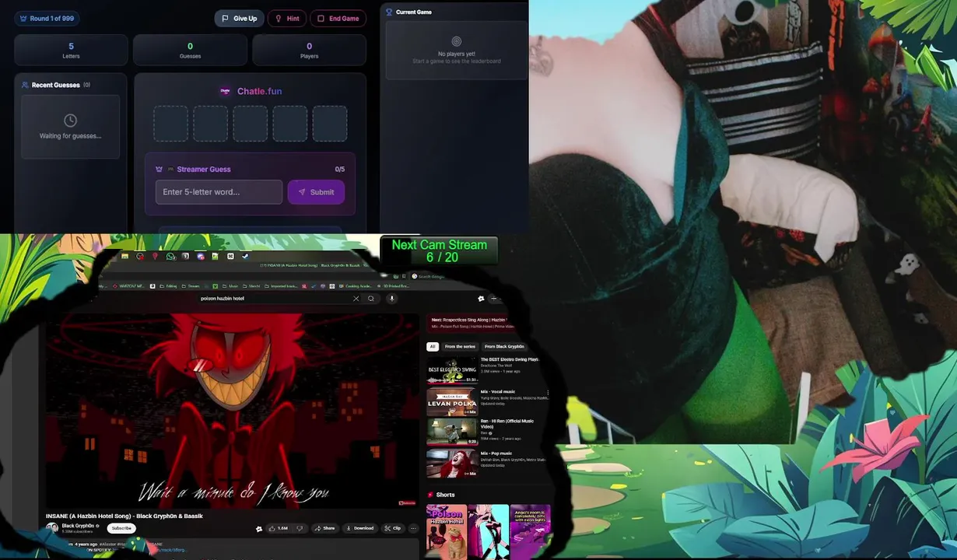Image resolution: width=957 pixels, height=560 pixels.
Task: Click the '5 Letters' stat card
Action: click(x=71, y=50)
